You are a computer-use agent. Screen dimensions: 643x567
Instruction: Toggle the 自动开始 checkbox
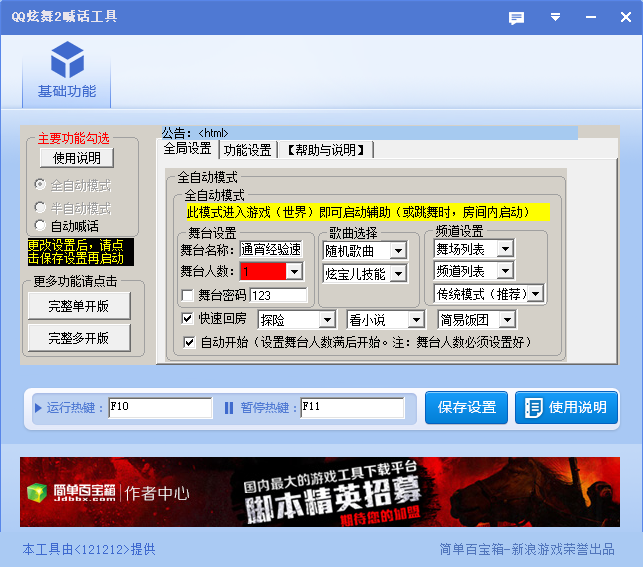pos(189,342)
